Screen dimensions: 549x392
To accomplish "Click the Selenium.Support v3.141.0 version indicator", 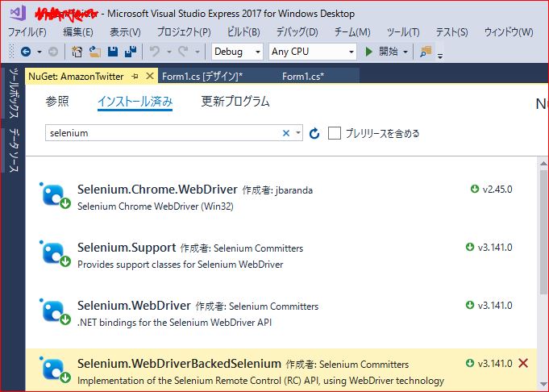I will coord(489,248).
